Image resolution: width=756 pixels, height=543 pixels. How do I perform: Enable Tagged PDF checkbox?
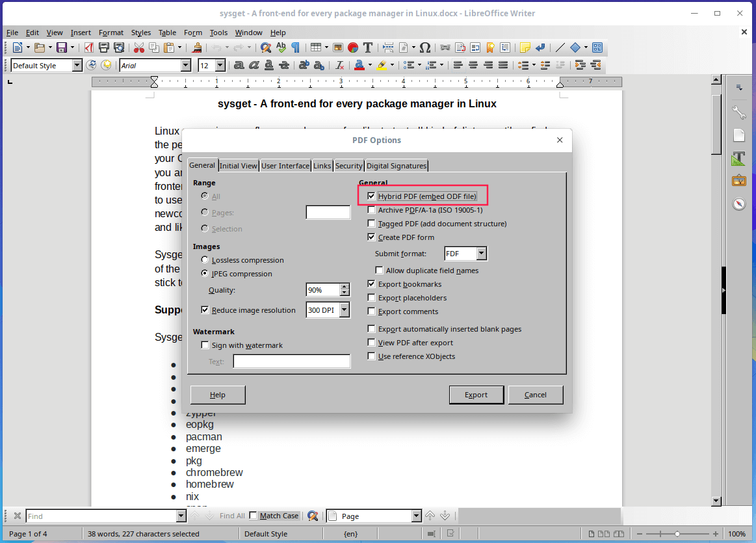[x=371, y=223]
